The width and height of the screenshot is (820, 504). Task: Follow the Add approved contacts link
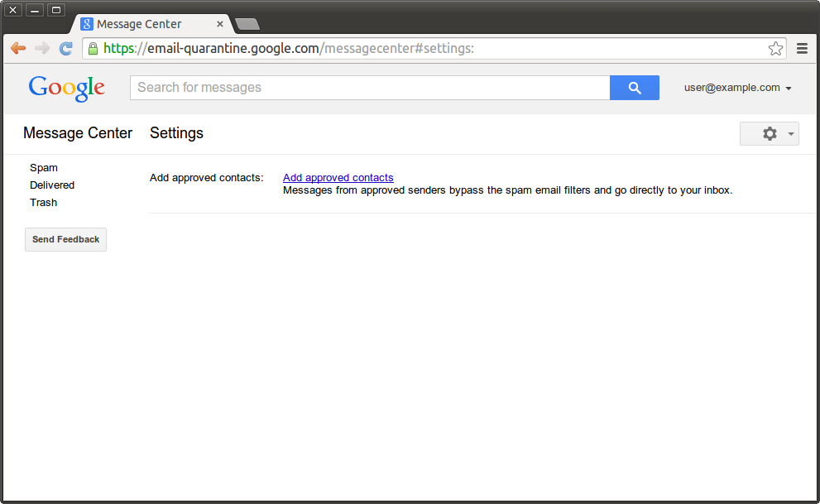coord(338,178)
